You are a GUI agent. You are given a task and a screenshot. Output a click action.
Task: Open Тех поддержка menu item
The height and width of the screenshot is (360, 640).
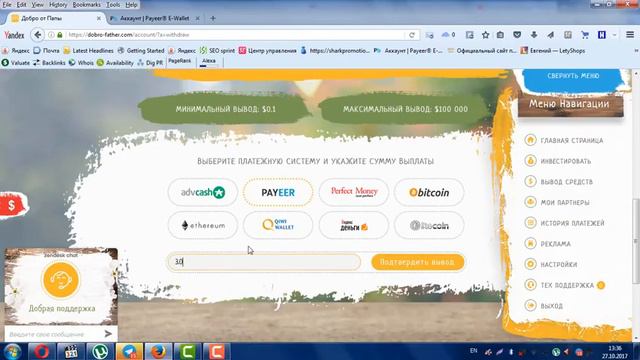[x=567, y=285]
